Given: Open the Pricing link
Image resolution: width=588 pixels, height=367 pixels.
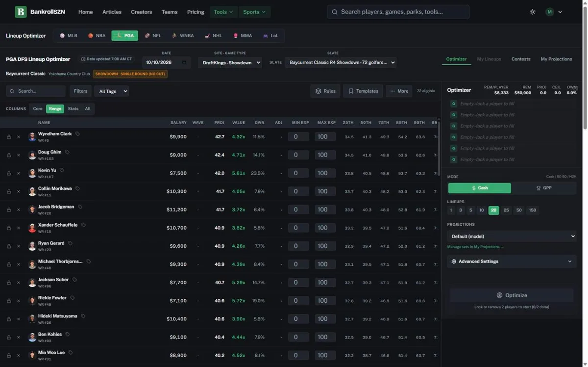Looking at the screenshot, I should [x=196, y=12].
